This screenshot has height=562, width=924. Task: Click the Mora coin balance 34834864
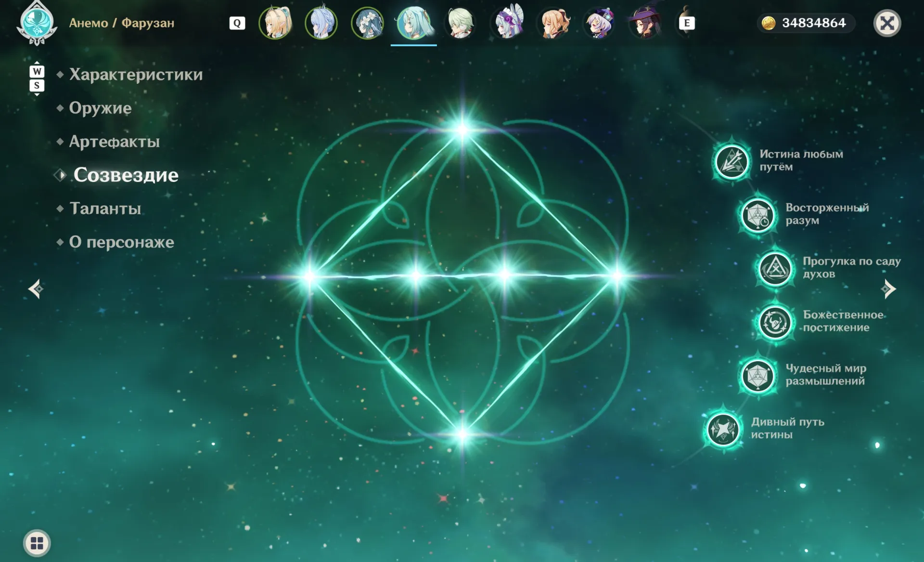click(x=806, y=23)
